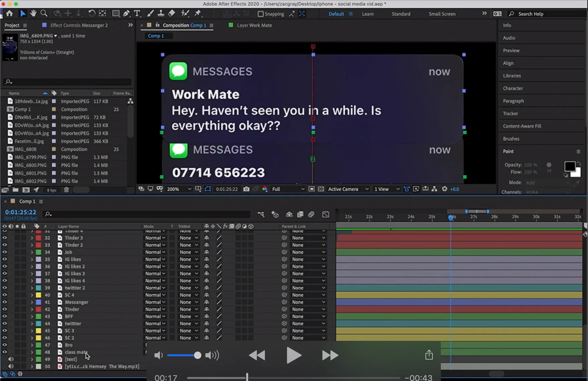The height and width of the screenshot is (381, 588).
Task: Select the Hand tool
Action: point(33,13)
